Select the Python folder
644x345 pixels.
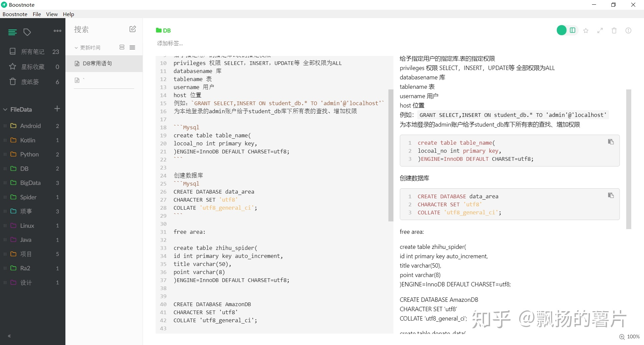point(33,154)
